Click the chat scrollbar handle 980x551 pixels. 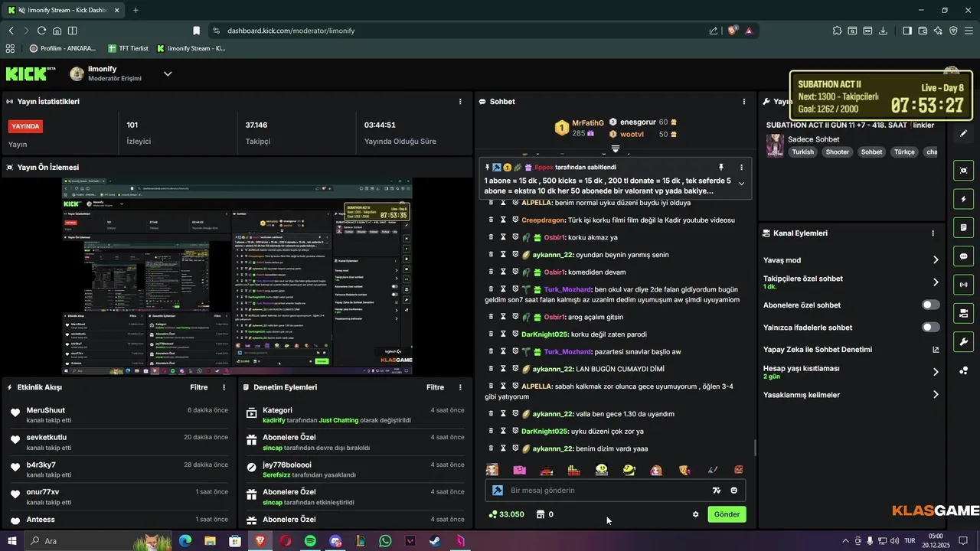(x=755, y=448)
